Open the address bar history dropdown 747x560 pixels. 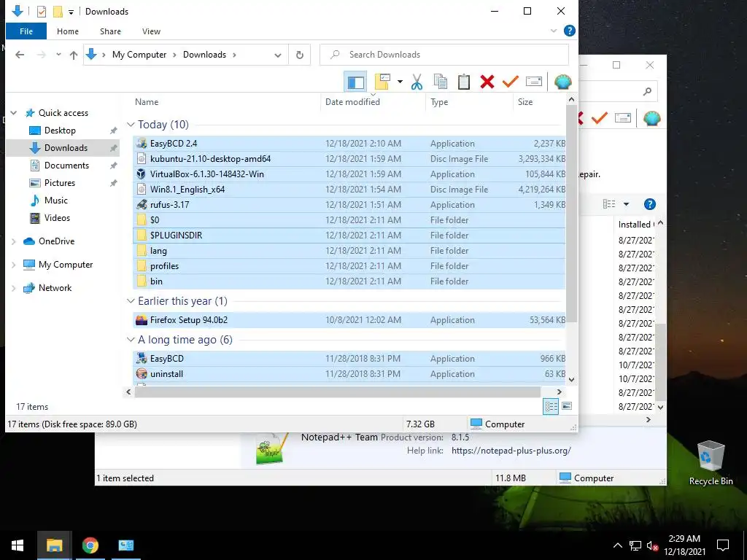pos(278,55)
